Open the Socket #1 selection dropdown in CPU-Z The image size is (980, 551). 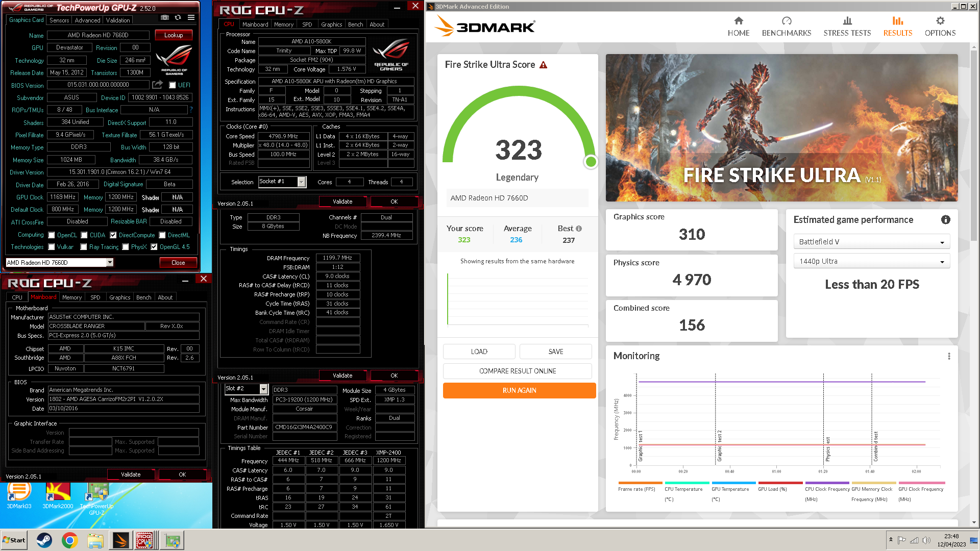coord(302,182)
